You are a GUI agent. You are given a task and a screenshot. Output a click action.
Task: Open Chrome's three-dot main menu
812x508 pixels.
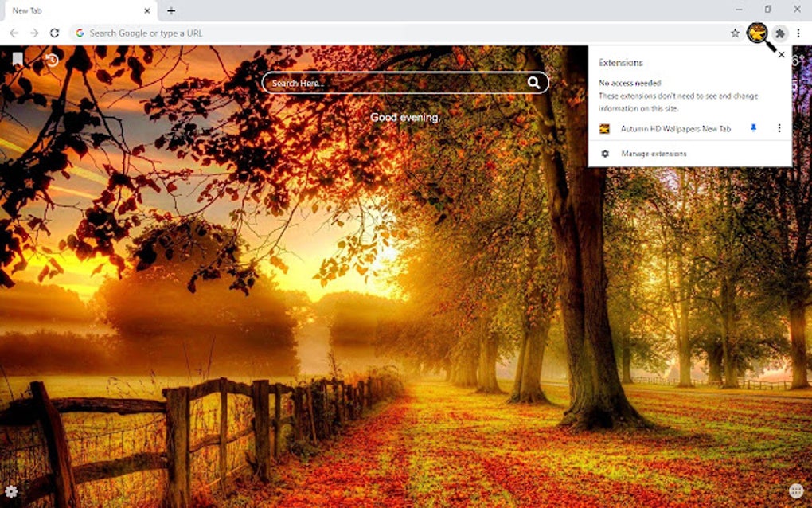(x=798, y=33)
